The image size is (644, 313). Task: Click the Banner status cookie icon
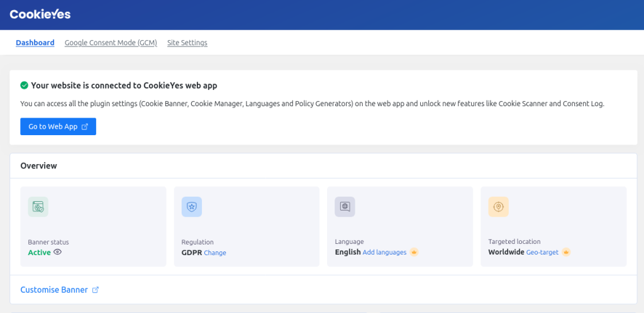pos(38,207)
